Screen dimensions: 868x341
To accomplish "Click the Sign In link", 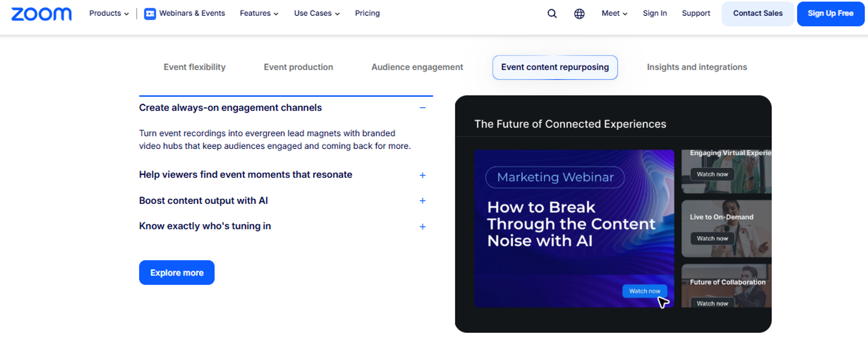I will pyautogui.click(x=655, y=14).
